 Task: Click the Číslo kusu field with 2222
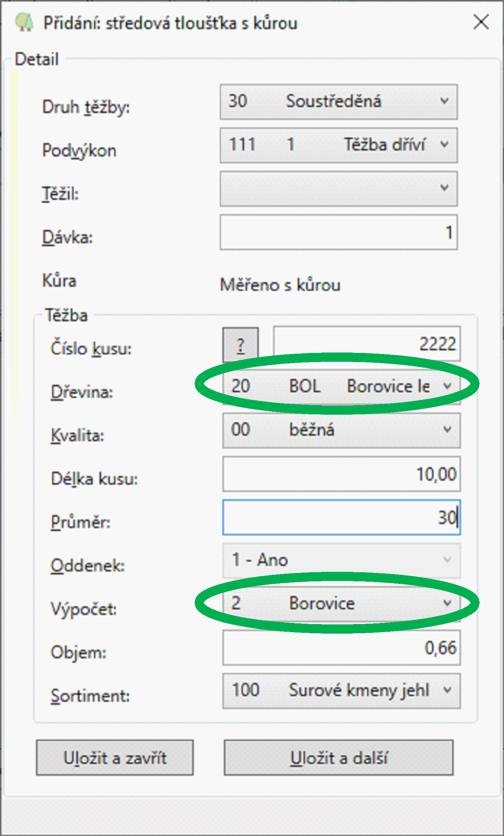click(367, 344)
